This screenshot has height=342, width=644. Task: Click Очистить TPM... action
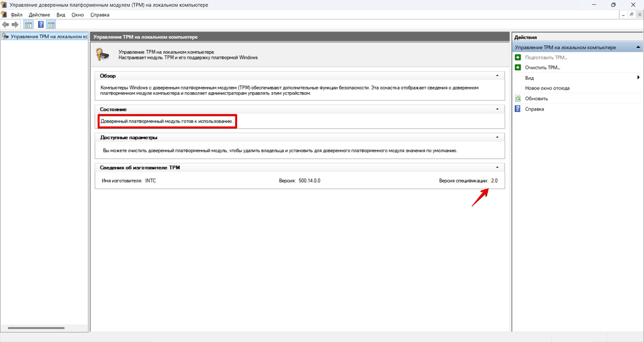pos(542,68)
